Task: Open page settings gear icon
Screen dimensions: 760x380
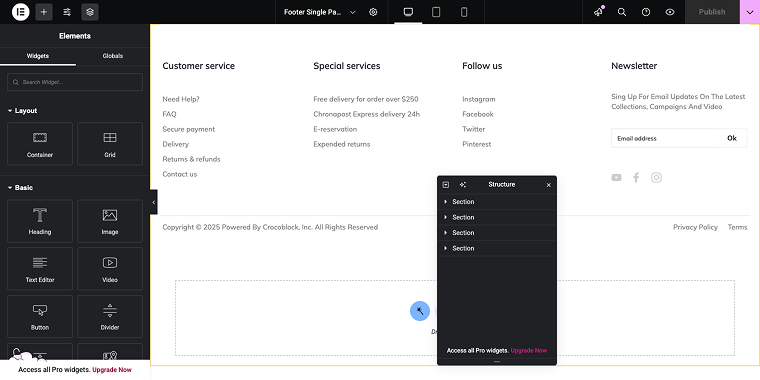Action: (x=373, y=12)
